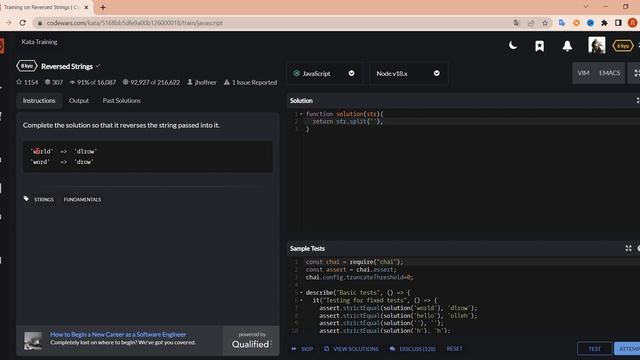
Task: Click Kata Training header text
Action: coord(40,42)
